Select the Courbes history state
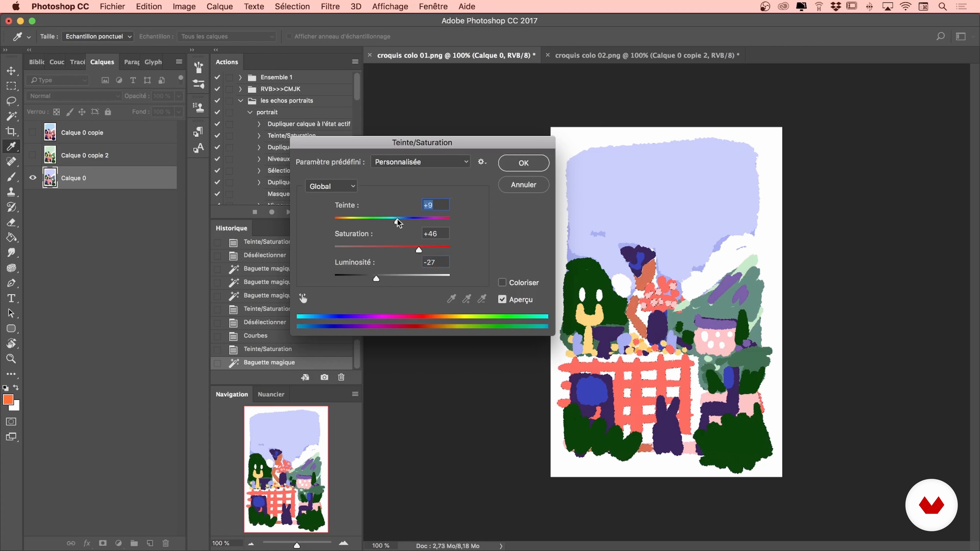The height and width of the screenshot is (551, 980). pyautogui.click(x=281, y=335)
